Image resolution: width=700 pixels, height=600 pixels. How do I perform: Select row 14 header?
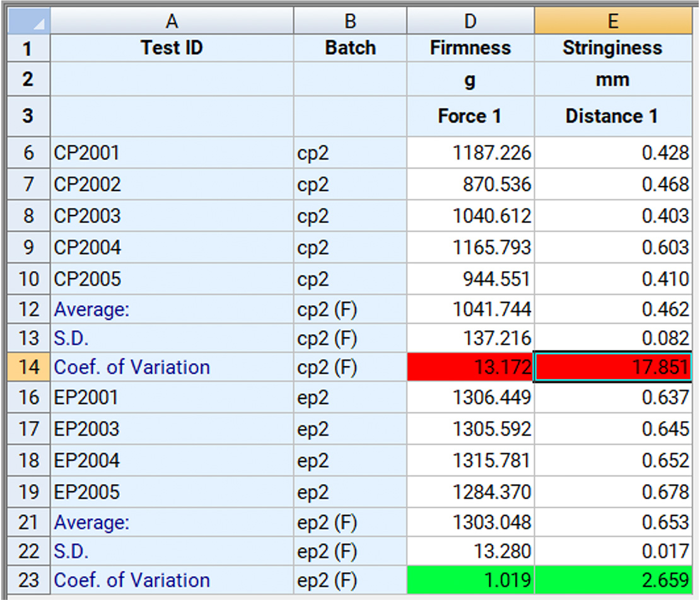click(x=28, y=367)
